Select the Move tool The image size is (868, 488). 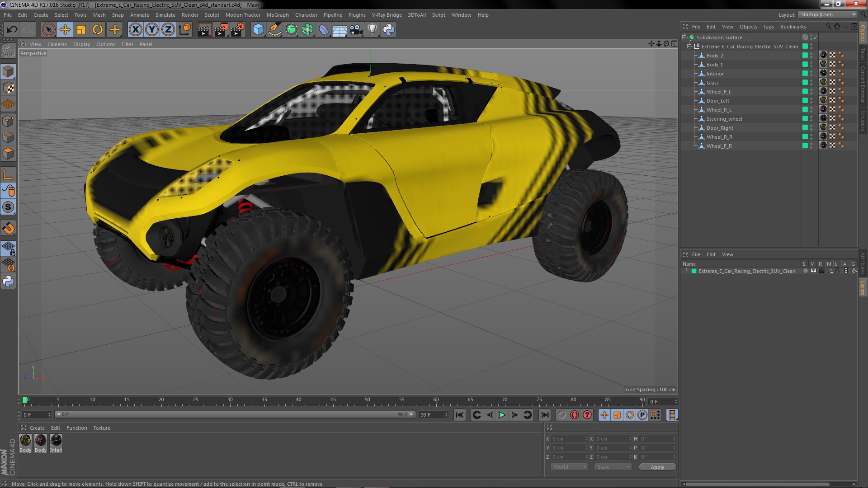click(x=65, y=30)
